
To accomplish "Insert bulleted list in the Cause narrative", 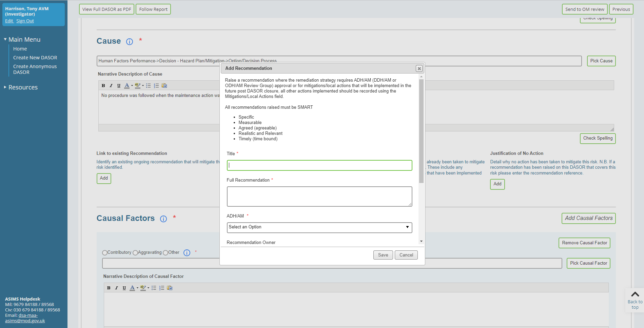I will (149, 86).
